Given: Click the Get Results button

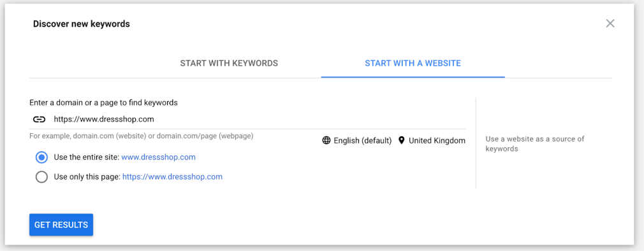Looking at the screenshot, I should tap(61, 225).
